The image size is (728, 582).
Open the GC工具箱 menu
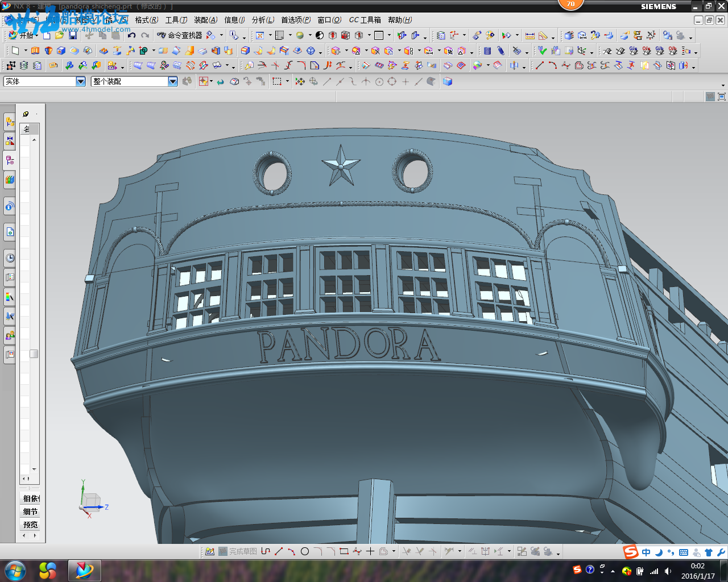[365, 20]
